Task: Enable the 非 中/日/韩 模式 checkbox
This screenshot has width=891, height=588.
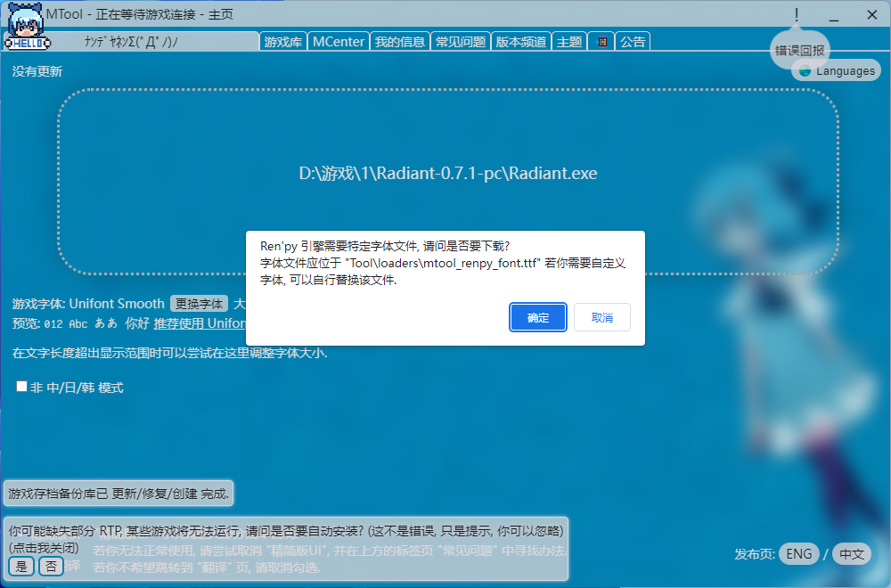Action: coord(22,388)
